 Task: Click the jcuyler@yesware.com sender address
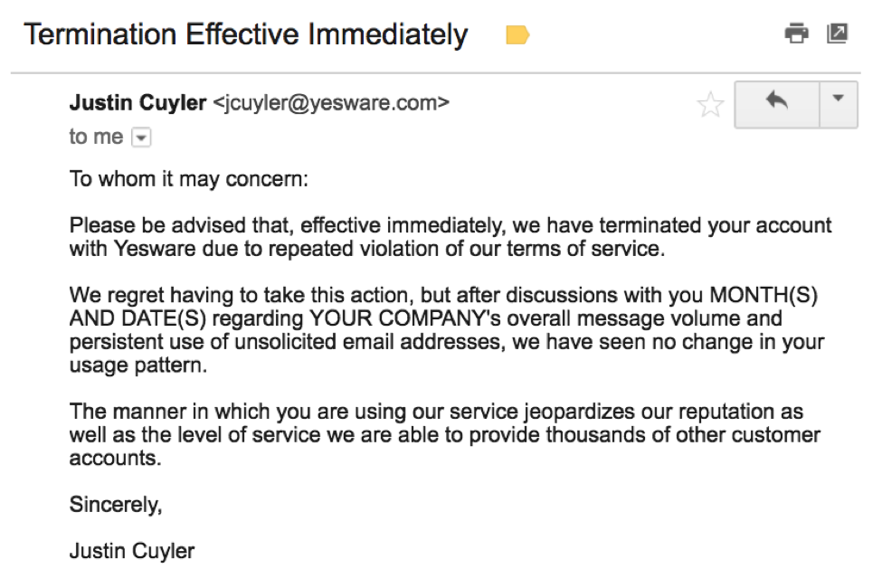(330, 103)
